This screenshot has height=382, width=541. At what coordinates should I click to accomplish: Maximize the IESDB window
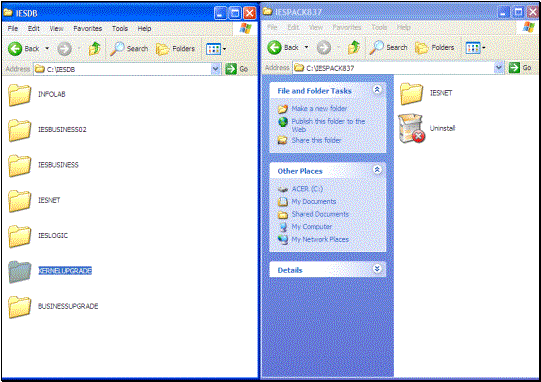pyautogui.click(x=235, y=13)
